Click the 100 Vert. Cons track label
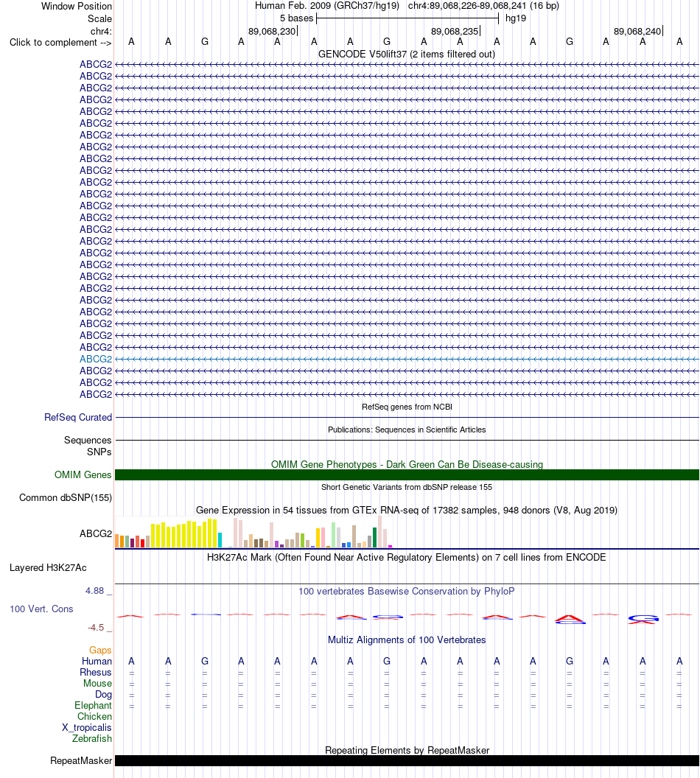This screenshot has width=700, height=778. (x=42, y=609)
